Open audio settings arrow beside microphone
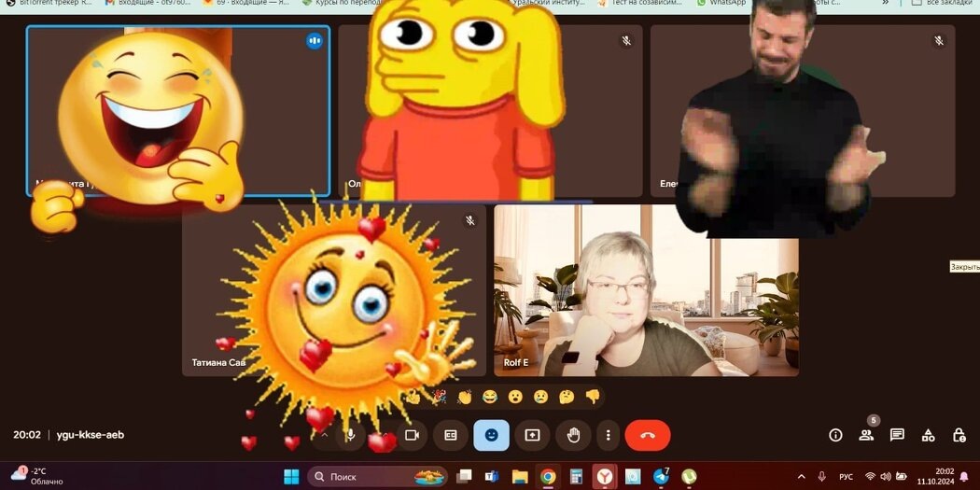Viewport: 980px width, 490px height. (325, 435)
